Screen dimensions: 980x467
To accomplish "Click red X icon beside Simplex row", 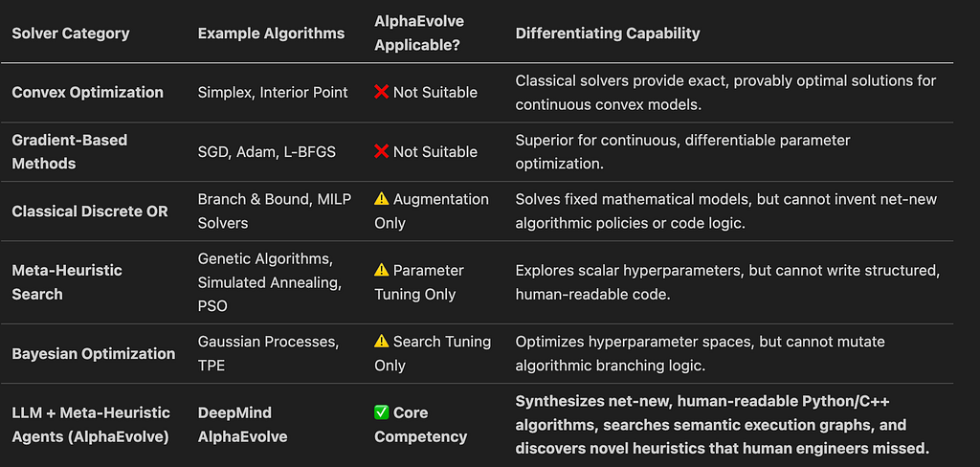I will pyautogui.click(x=381, y=93).
